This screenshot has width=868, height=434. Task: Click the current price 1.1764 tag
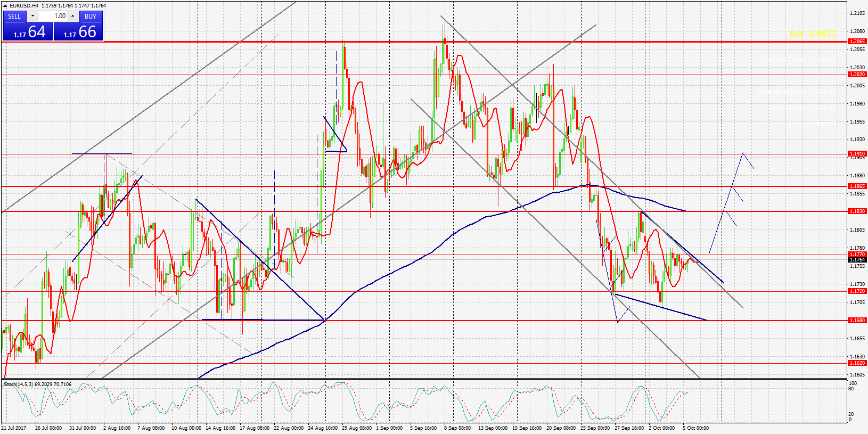[x=857, y=260]
